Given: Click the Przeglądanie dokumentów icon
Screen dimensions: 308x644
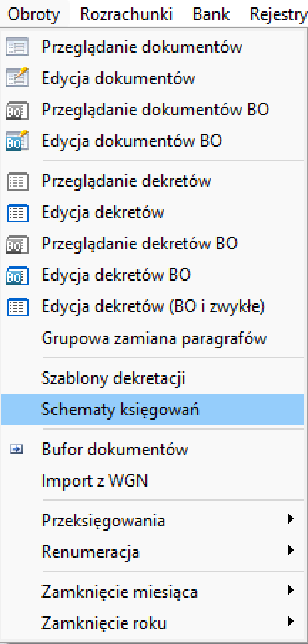Looking at the screenshot, I should 17,47.
